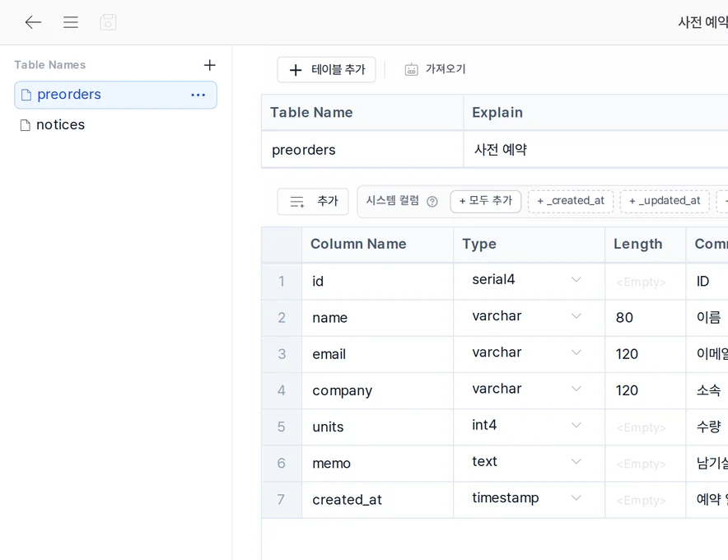Screen dimensions: 728x560
Task: Click the Explain field containing 사전 예약
Action: pos(596,150)
